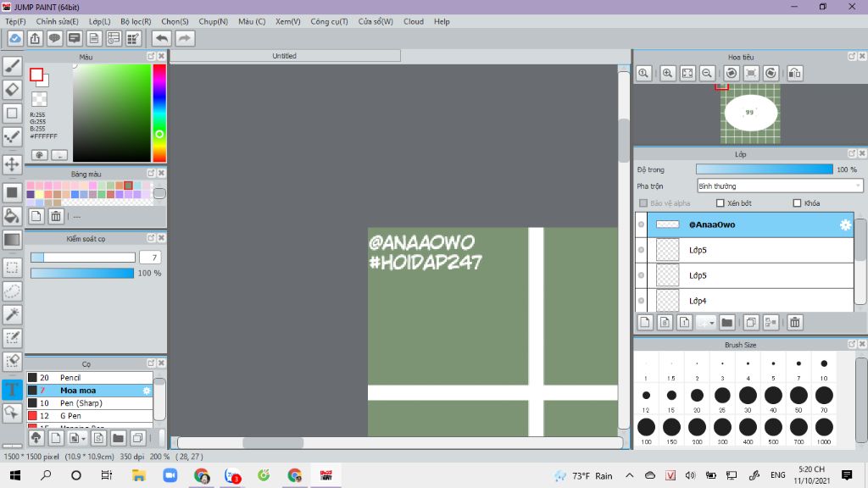
Task: Open add brush dropdown in Brush panel
Action: click(x=83, y=438)
